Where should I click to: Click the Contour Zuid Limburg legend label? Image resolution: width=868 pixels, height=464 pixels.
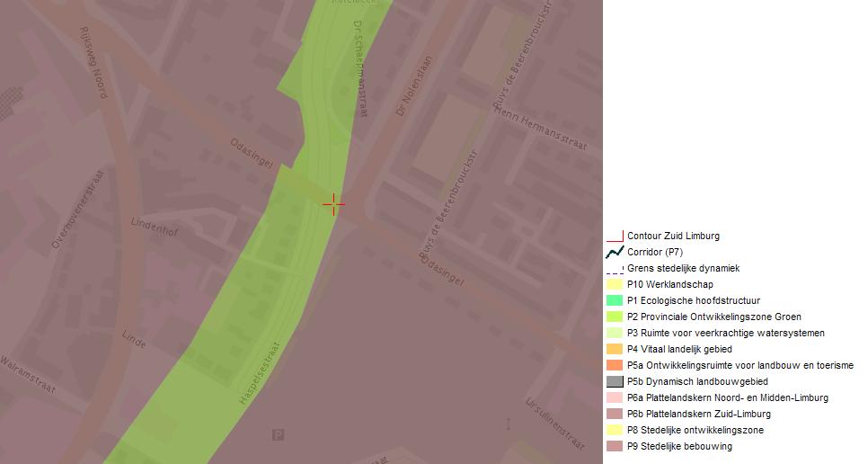[673, 236]
